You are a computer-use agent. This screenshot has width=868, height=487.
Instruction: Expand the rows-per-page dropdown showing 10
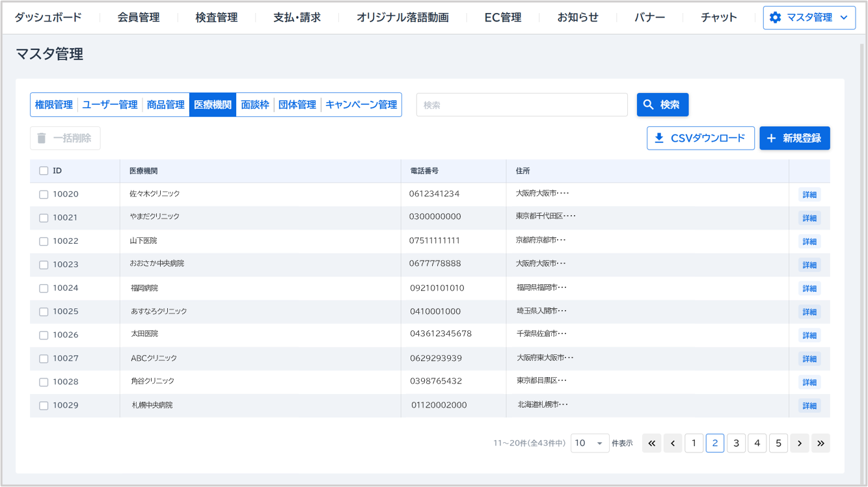click(x=590, y=443)
